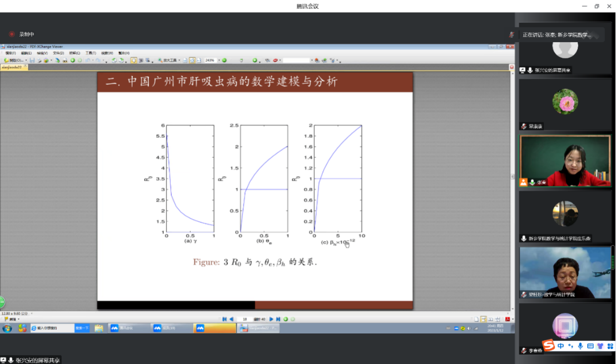Open the members list taskbar button
Screen dimensions: 616x364
171,328
